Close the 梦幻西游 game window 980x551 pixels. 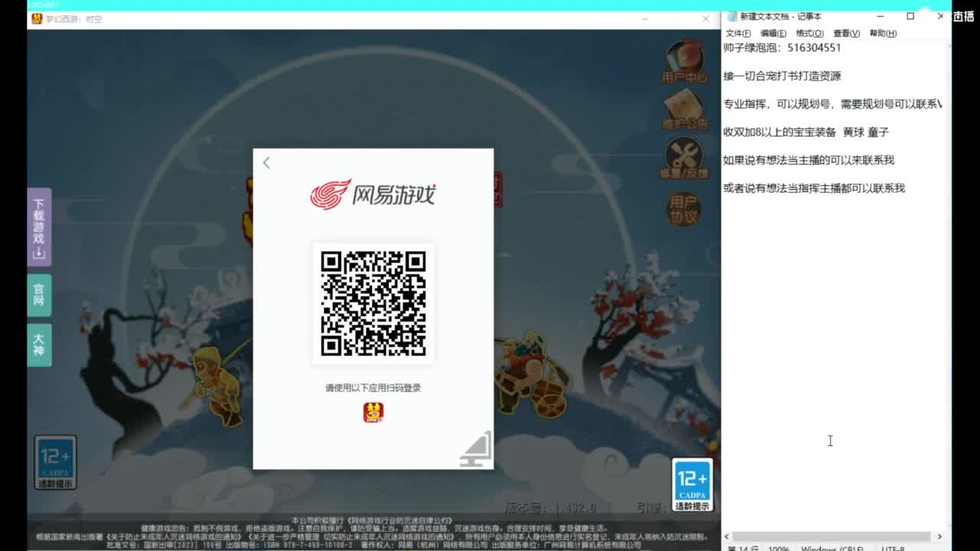706,18
